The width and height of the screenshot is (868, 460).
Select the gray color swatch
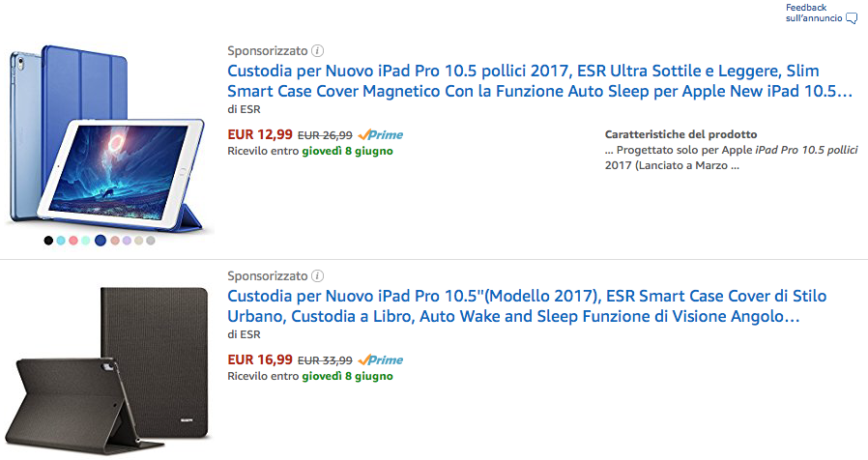150,241
